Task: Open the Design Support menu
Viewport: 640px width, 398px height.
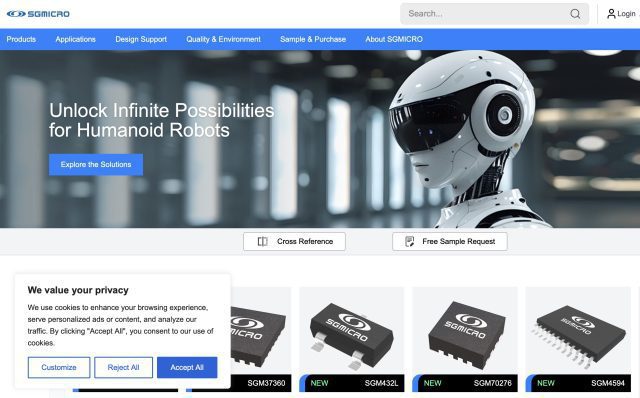Action: coord(141,39)
